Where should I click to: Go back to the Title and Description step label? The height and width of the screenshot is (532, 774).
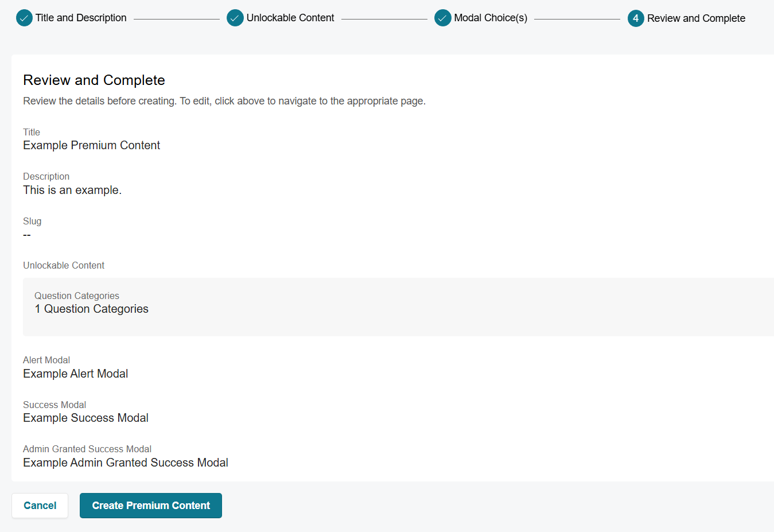[81, 18]
